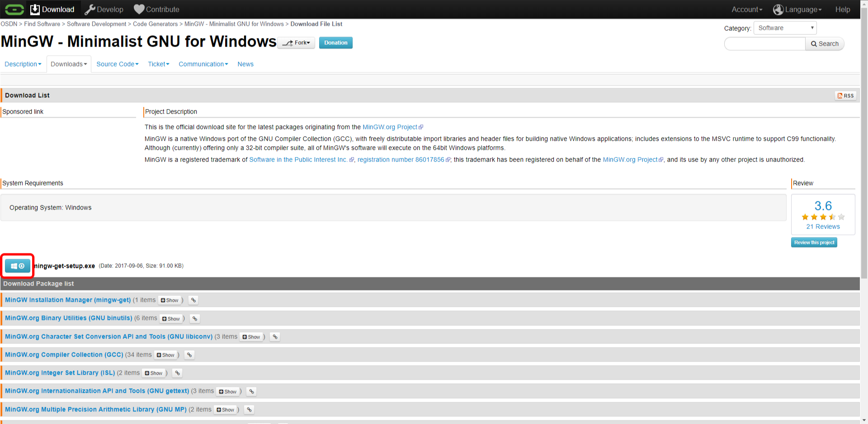Click Code Generators in the breadcrumb
This screenshot has width=868, height=424.
[x=156, y=24]
